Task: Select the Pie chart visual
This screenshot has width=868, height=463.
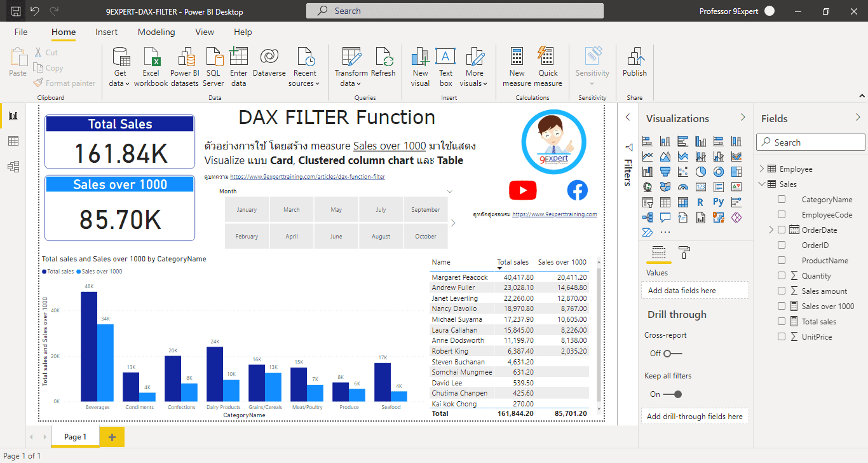Action: (x=700, y=172)
